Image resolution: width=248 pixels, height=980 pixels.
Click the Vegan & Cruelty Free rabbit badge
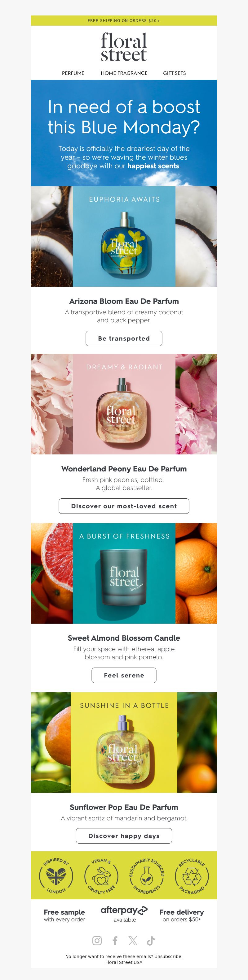pyautogui.click(x=101, y=875)
